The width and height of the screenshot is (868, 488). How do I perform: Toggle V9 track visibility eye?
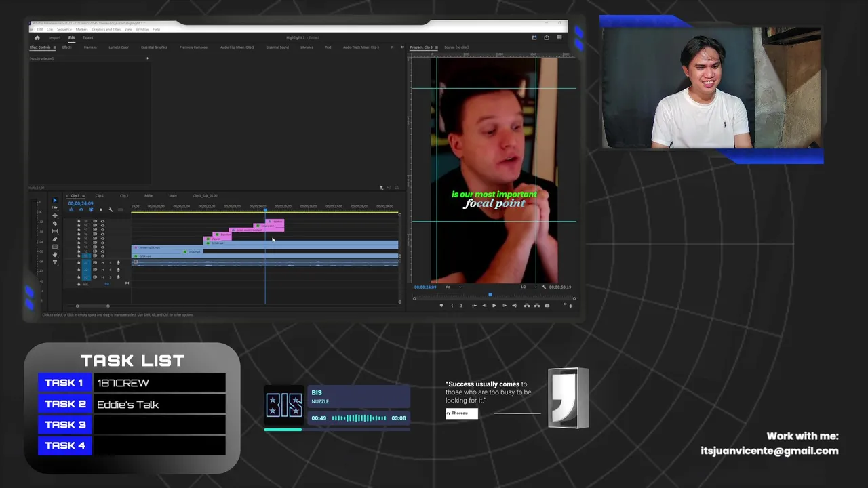(x=102, y=221)
